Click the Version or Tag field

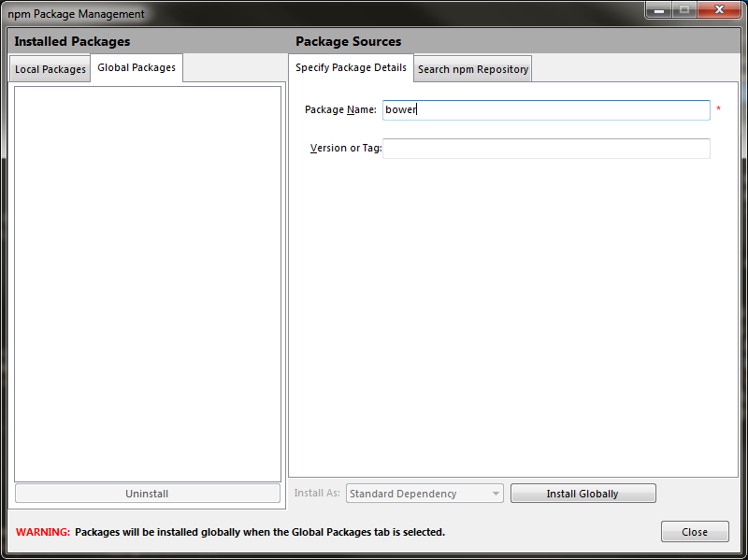(x=546, y=149)
